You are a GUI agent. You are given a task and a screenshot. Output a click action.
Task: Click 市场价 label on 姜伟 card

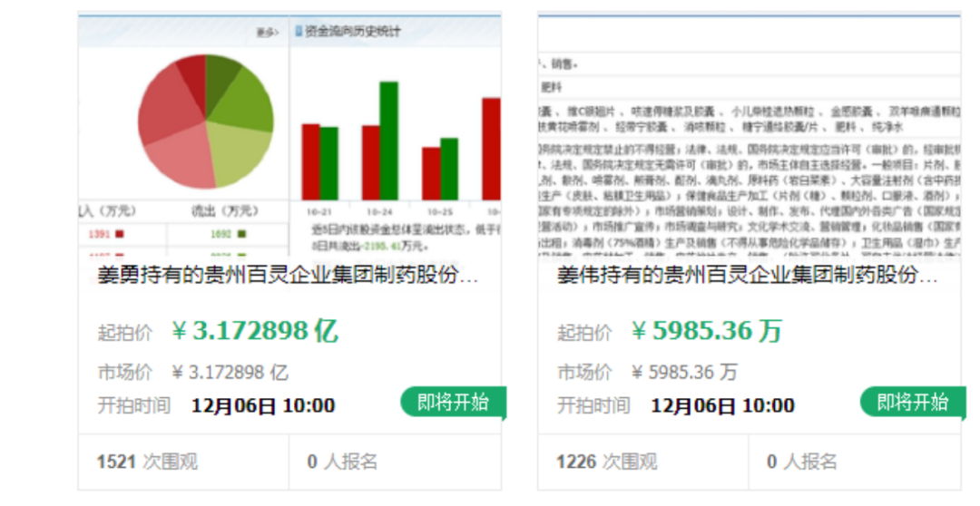[x=584, y=373]
